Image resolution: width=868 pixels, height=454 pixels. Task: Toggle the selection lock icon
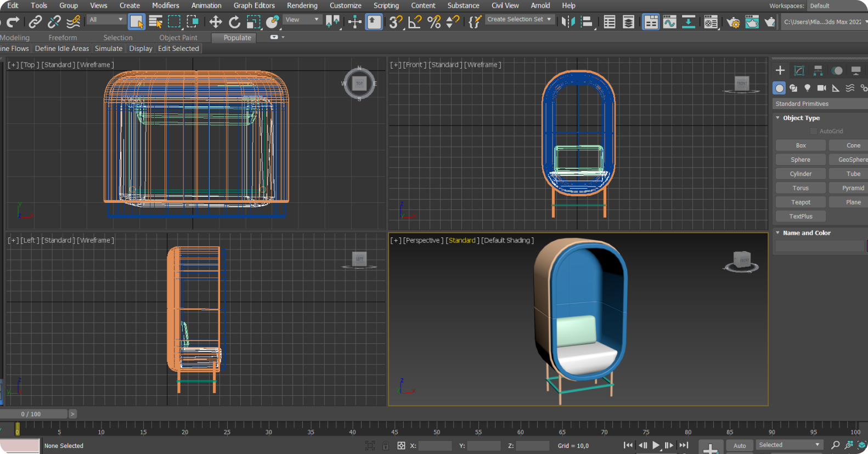click(x=386, y=446)
